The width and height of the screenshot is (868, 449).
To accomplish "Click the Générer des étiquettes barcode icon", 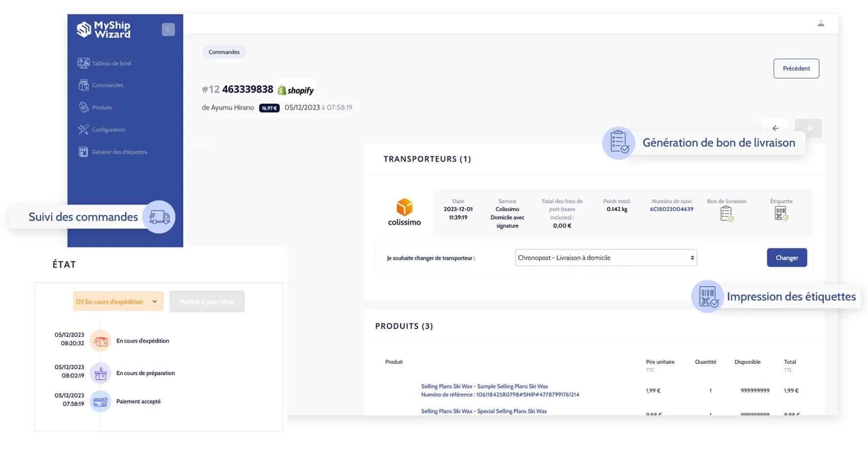I will pos(83,151).
